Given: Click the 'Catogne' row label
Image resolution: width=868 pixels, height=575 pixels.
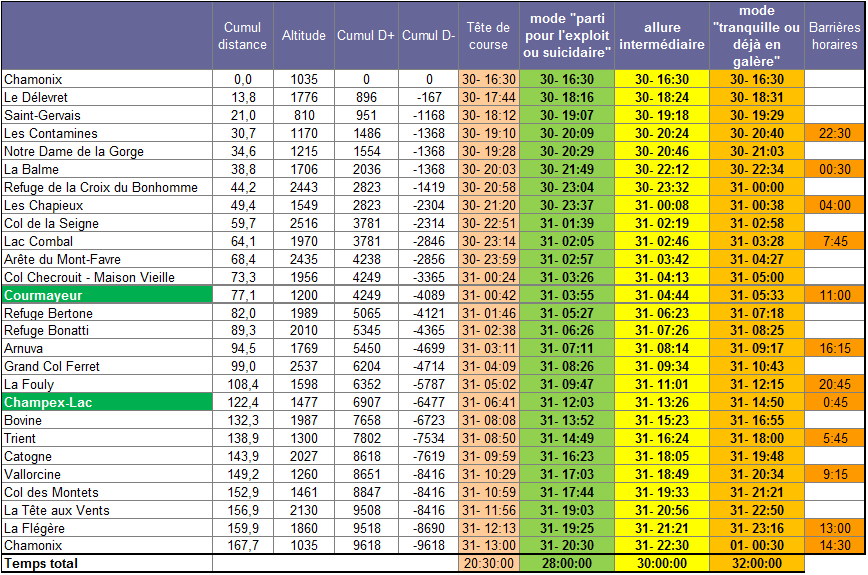Looking at the screenshot, I should tap(107, 456).
